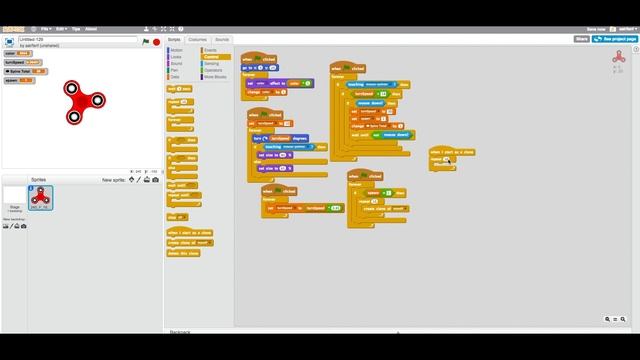
Task: Select the Data block category
Action: click(175, 77)
